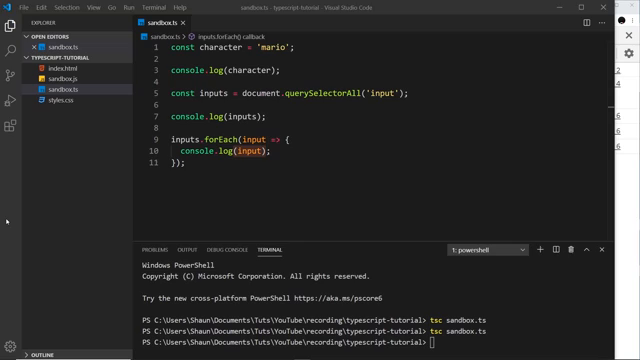Open the Explorer view in activity bar
Viewport: 640px width, 360px height.
tap(10, 26)
